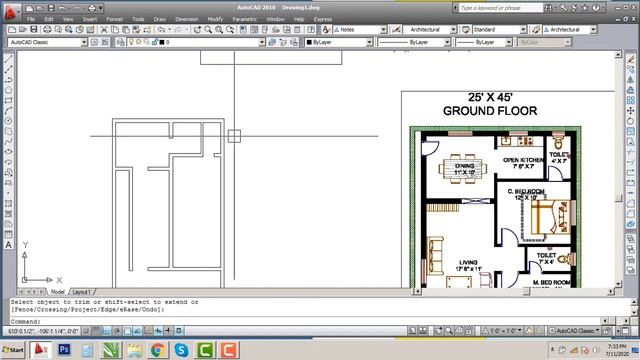Click the Undo arrow in the standard toolbar
This screenshot has height=360, width=640.
coord(161,30)
